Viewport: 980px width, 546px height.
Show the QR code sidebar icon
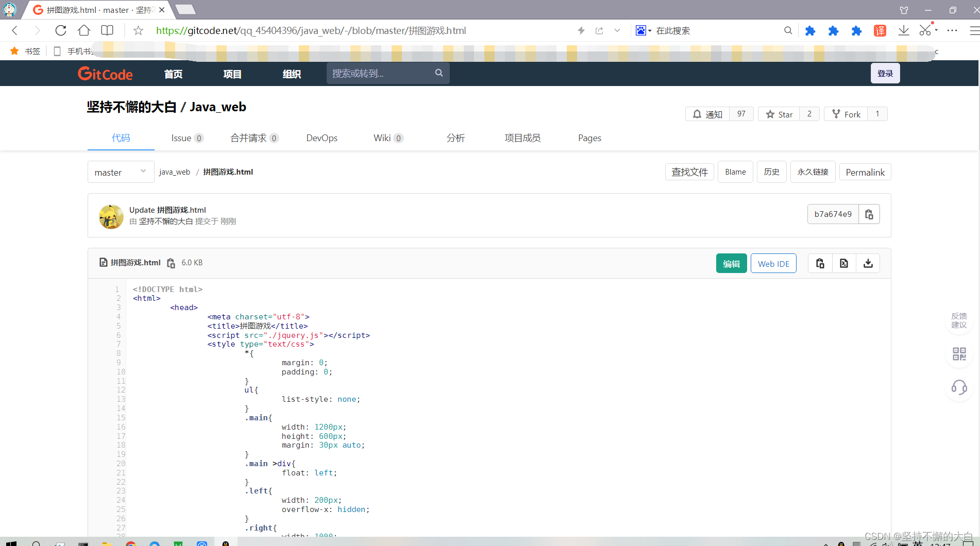click(x=959, y=354)
